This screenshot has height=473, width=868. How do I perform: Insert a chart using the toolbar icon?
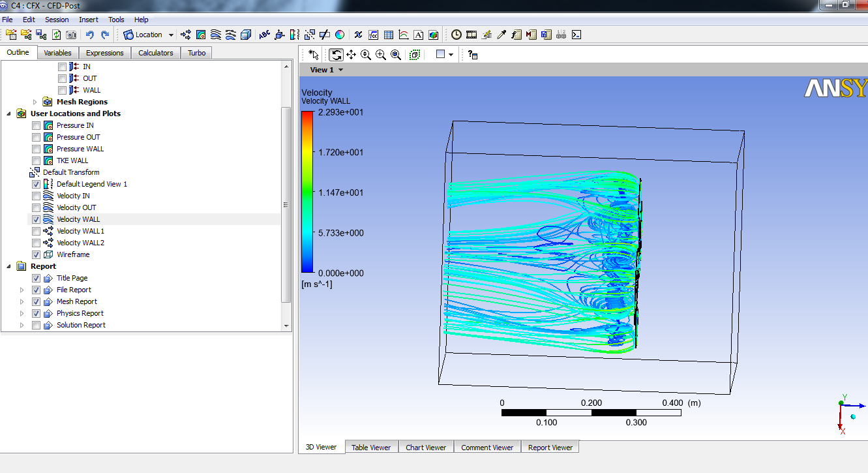(404, 35)
